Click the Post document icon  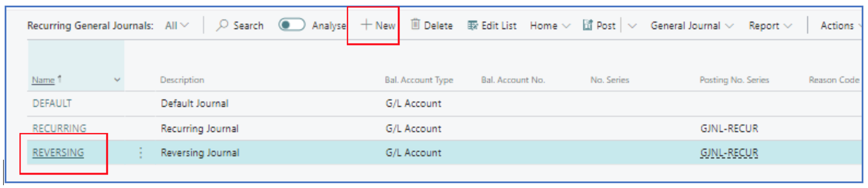pyautogui.click(x=587, y=25)
